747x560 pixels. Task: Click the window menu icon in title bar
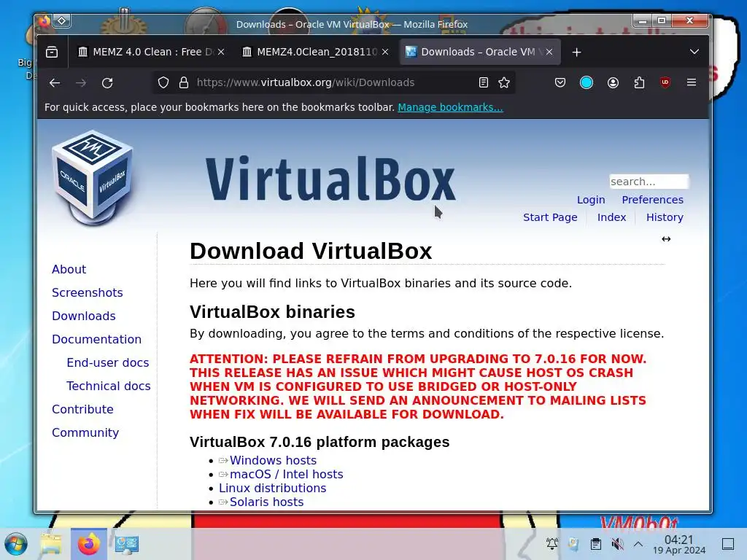point(44,21)
